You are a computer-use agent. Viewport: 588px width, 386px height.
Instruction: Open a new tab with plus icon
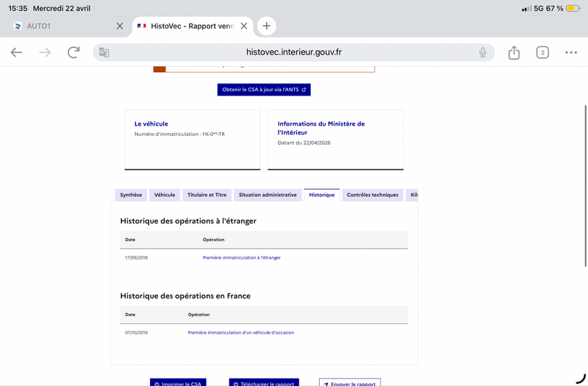click(266, 26)
